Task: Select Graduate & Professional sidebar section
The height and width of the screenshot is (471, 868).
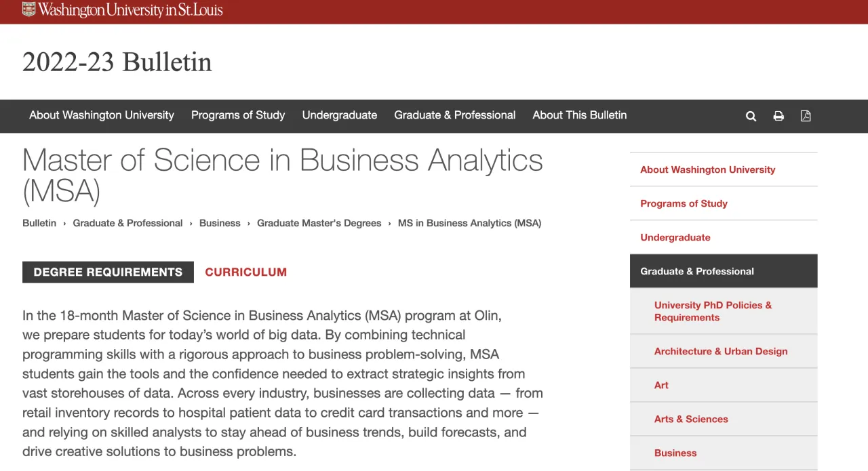Action: [697, 271]
